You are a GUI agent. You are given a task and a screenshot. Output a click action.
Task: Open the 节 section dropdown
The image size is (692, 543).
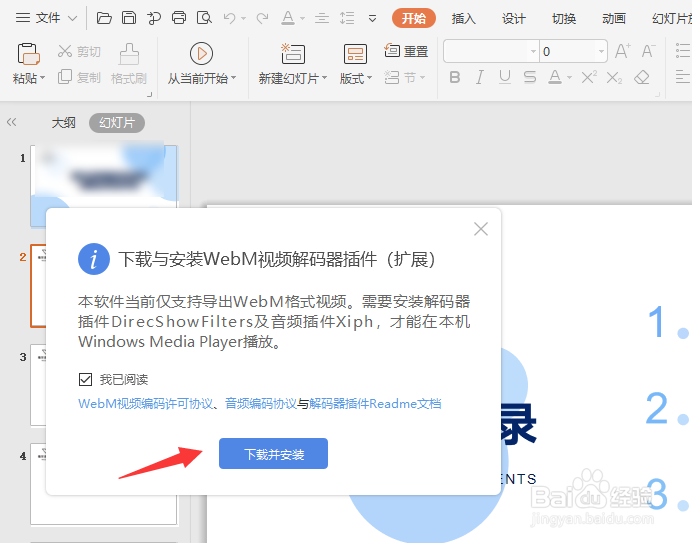(405, 78)
